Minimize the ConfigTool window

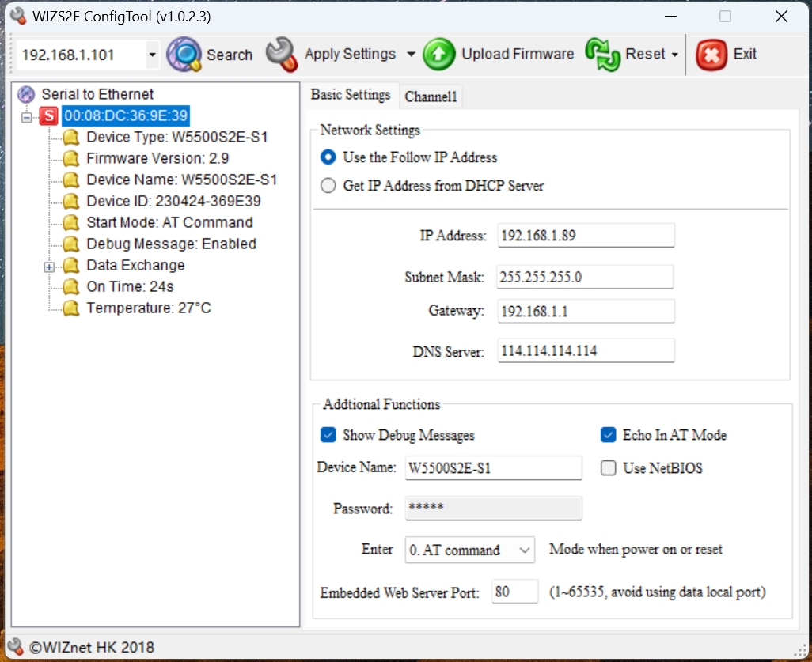(670, 16)
